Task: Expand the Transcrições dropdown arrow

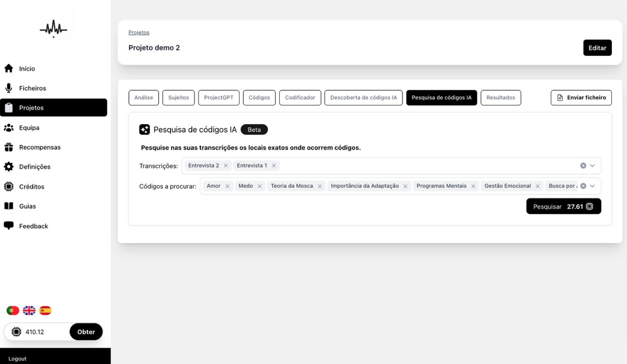Action: 593,166
